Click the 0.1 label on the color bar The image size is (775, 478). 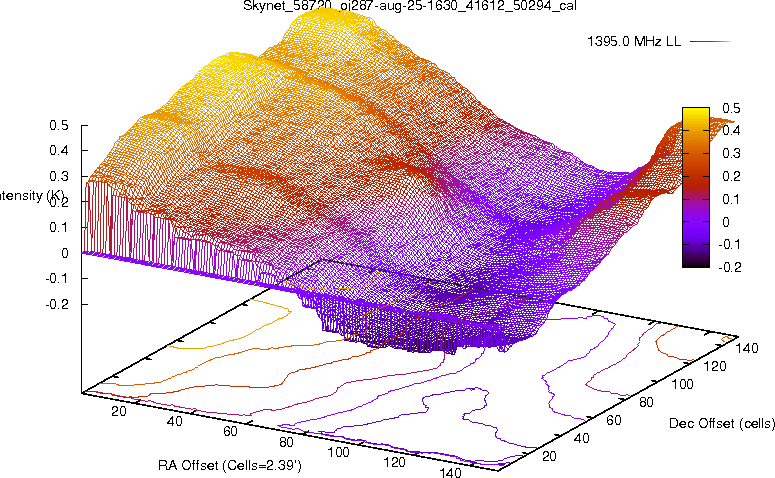731,199
